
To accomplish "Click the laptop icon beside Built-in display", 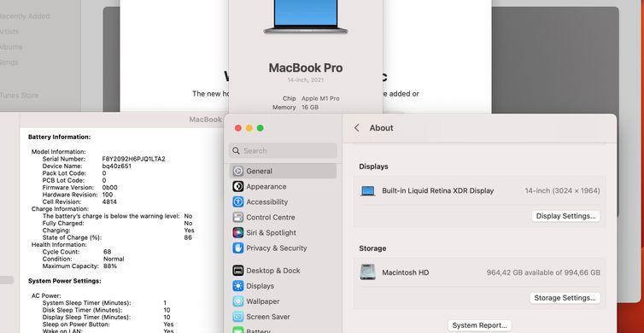I will [x=367, y=191].
